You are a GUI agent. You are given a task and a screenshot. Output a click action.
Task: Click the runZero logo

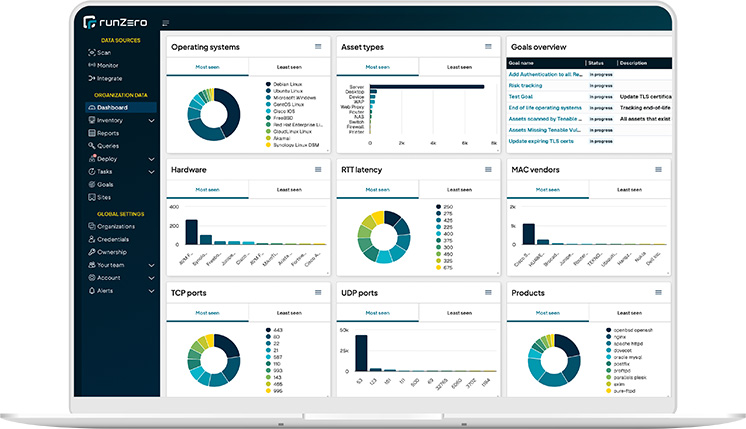(x=117, y=22)
